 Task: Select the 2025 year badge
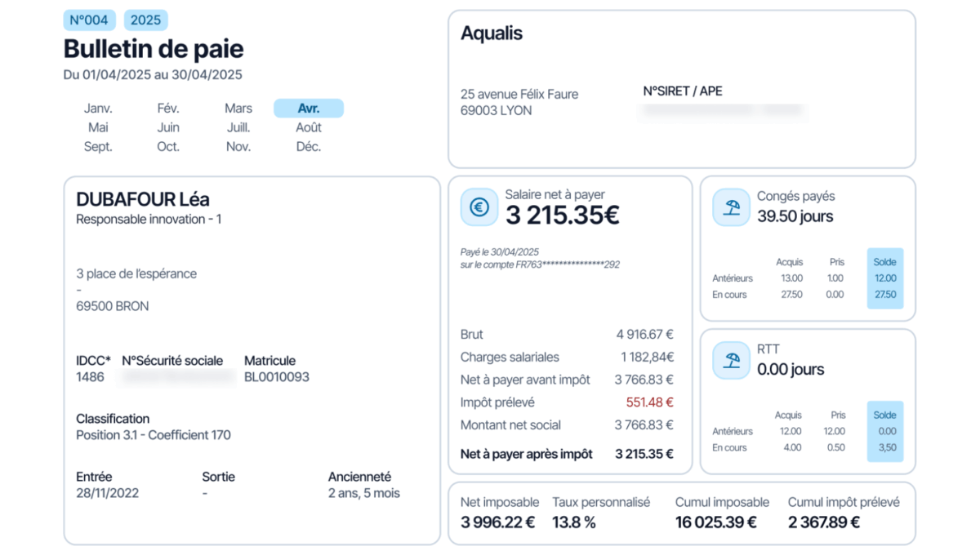[145, 20]
